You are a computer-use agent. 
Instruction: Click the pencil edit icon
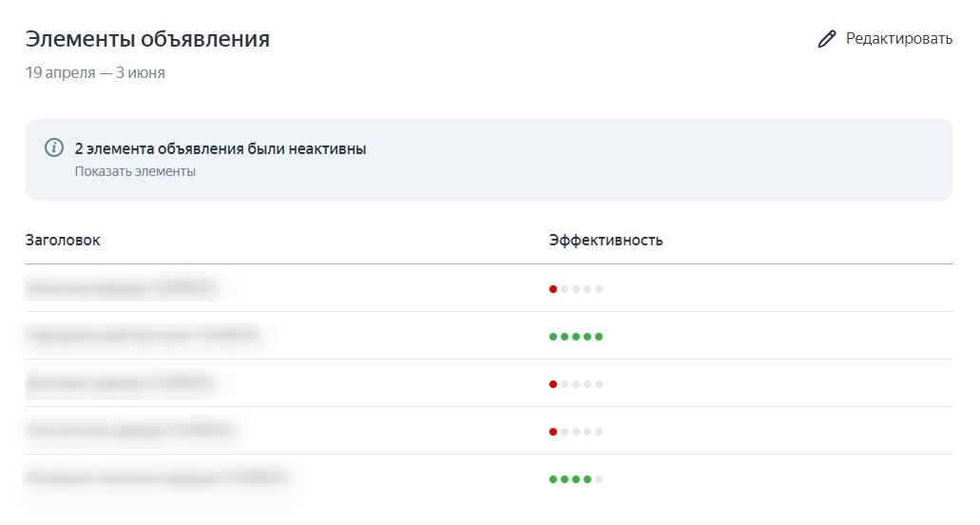pos(827,39)
